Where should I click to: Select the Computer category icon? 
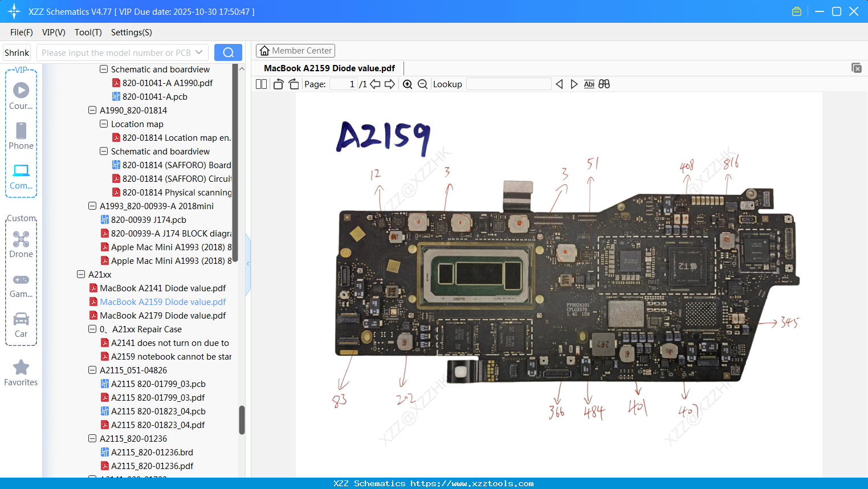click(x=21, y=177)
